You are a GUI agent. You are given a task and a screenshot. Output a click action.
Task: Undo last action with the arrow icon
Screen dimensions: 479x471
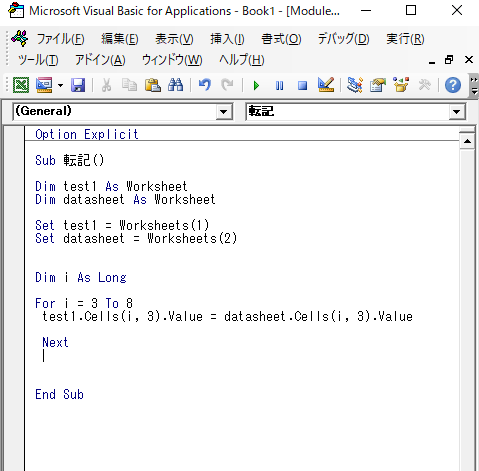[204, 85]
